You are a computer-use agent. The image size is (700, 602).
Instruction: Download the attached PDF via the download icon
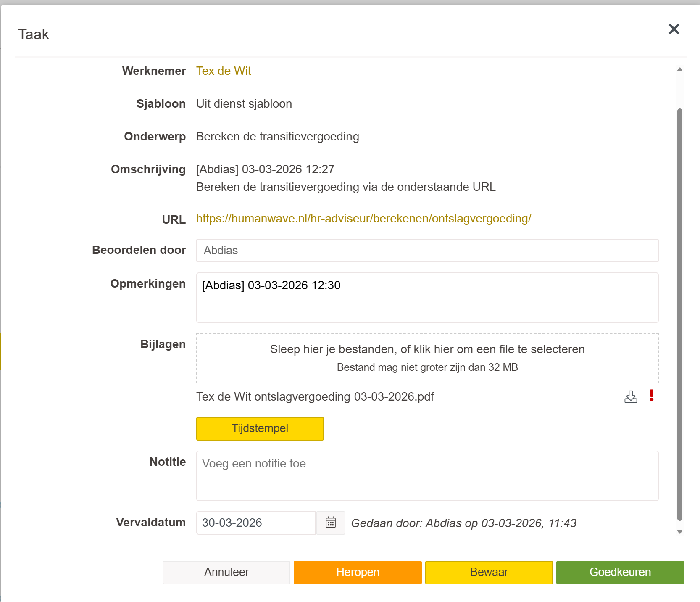(631, 396)
